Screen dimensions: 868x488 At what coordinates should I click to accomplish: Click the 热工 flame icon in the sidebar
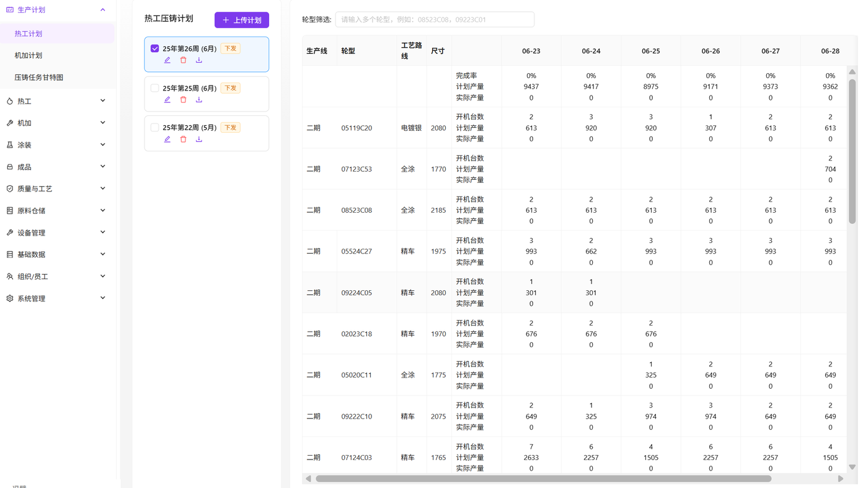pyautogui.click(x=10, y=101)
